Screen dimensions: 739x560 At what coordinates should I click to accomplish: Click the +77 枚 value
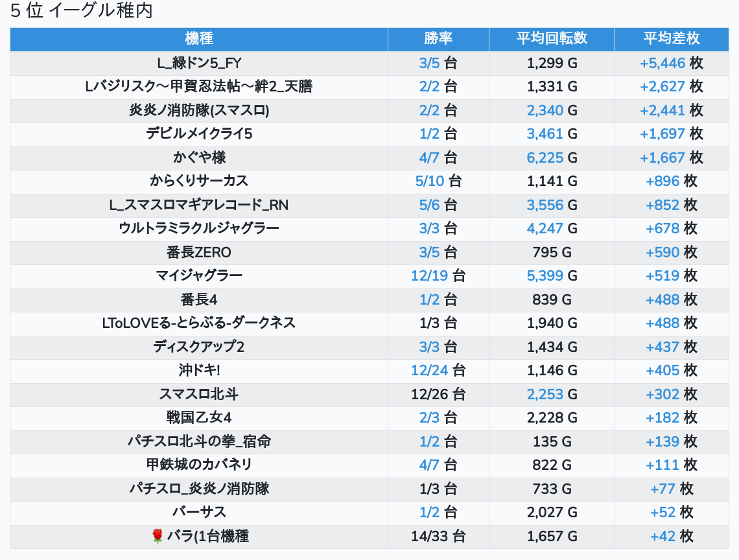click(x=672, y=489)
